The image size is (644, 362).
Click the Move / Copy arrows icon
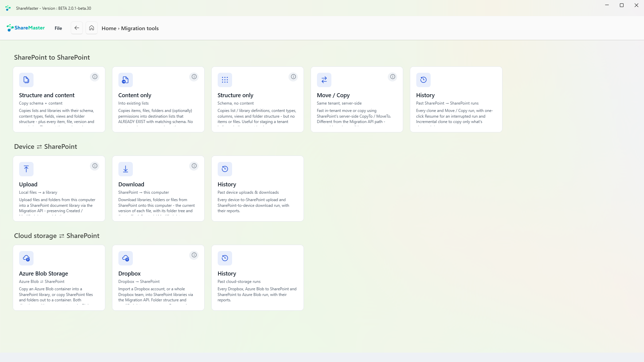pyautogui.click(x=324, y=80)
